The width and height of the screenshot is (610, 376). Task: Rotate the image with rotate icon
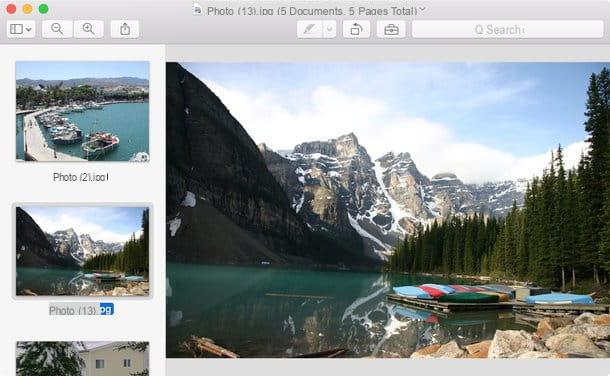356,30
